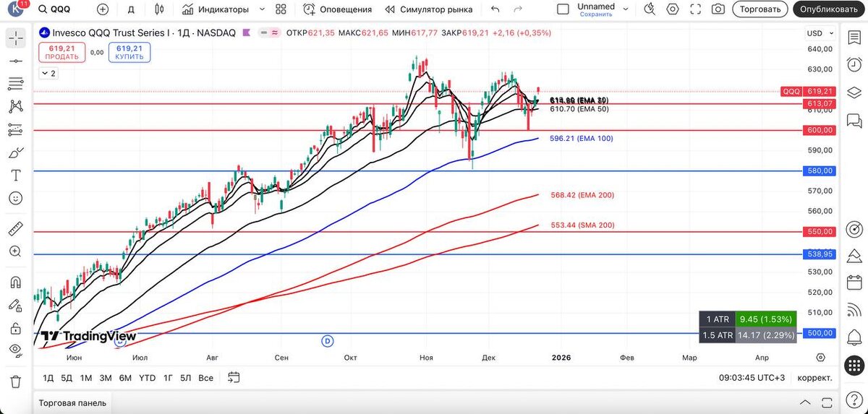Select the 6М time range
This screenshot has width=868, height=414.
(x=125, y=378)
